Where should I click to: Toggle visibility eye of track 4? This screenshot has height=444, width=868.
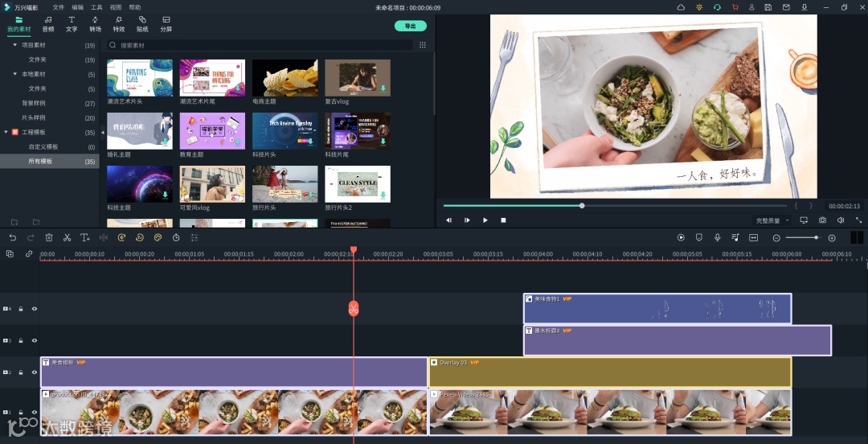click(35, 309)
